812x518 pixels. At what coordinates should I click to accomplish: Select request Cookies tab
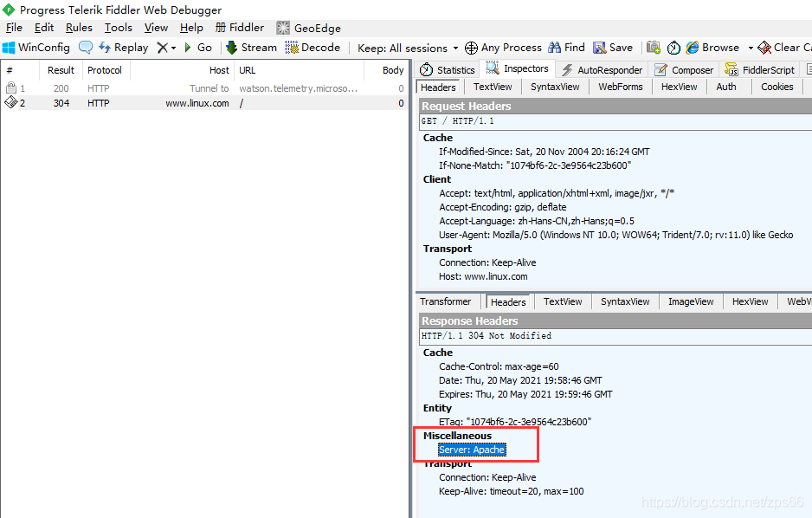click(x=777, y=87)
